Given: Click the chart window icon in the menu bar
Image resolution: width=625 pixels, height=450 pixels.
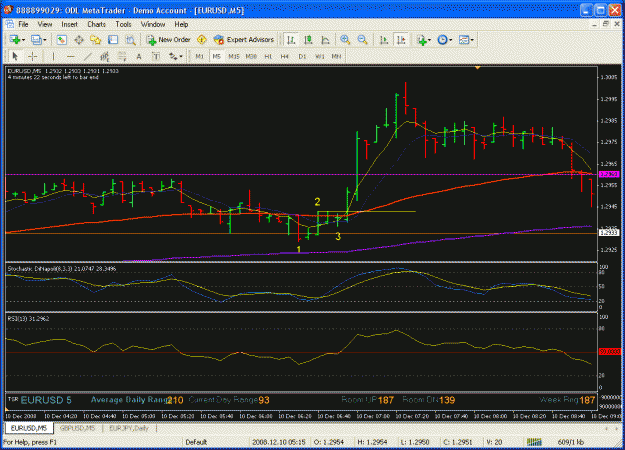Looking at the screenshot, I should point(10,24).
